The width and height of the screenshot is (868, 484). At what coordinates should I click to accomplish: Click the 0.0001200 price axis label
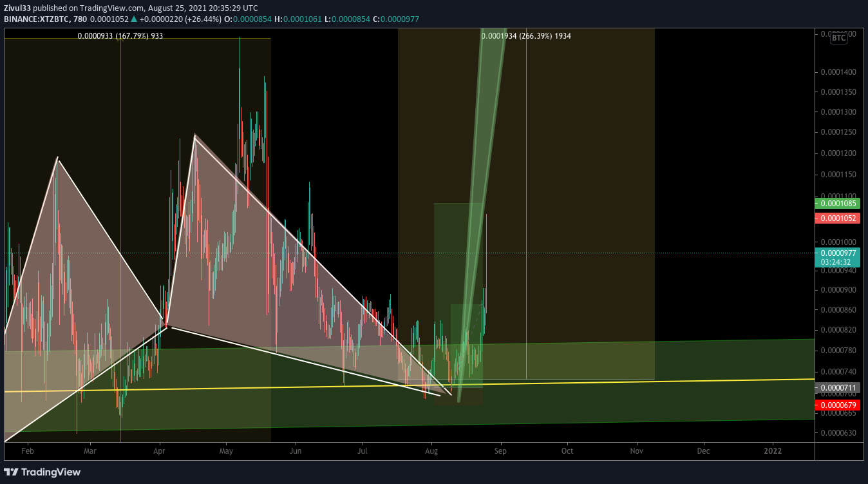click(x=838, y=153)
